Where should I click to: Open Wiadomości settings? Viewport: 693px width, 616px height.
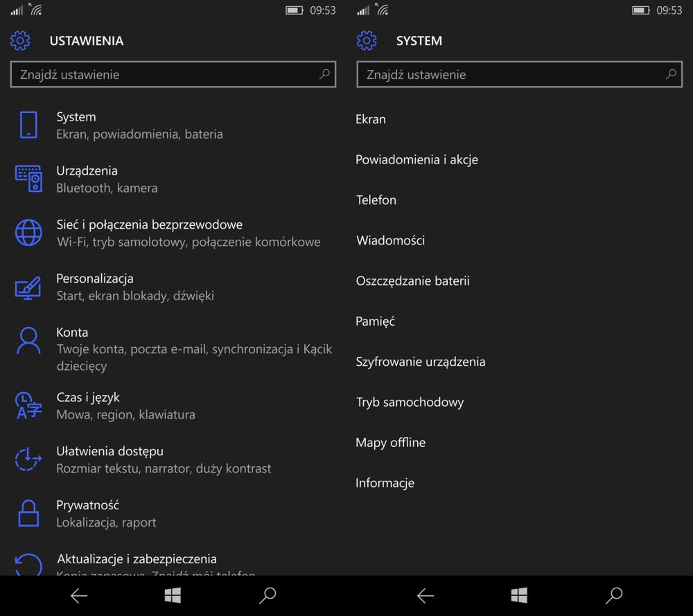[390, 240]
